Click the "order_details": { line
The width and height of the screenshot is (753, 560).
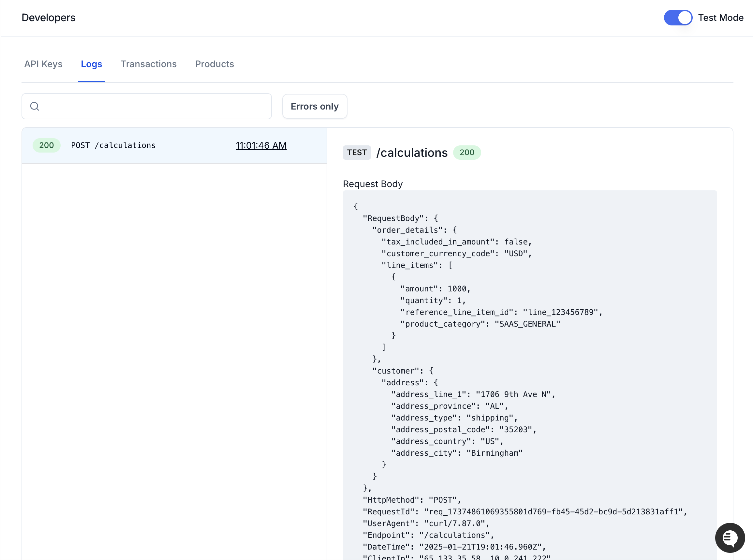(x=415, y=230)
